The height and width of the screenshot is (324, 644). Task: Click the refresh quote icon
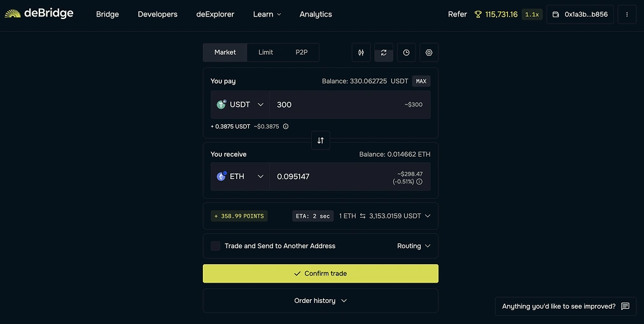click(384, 53)
